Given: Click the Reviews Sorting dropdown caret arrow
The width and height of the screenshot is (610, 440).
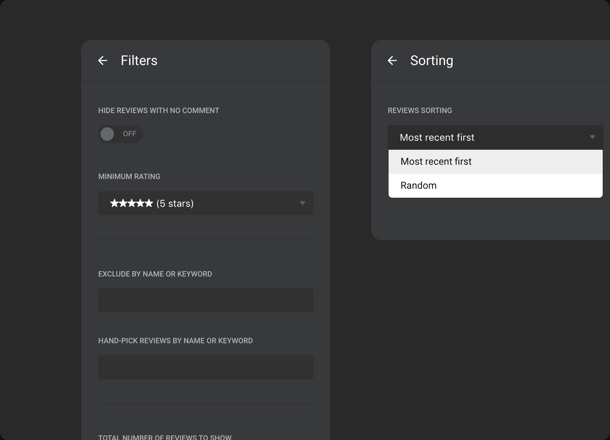Looking at the screenshot, I should click(592, 137).
